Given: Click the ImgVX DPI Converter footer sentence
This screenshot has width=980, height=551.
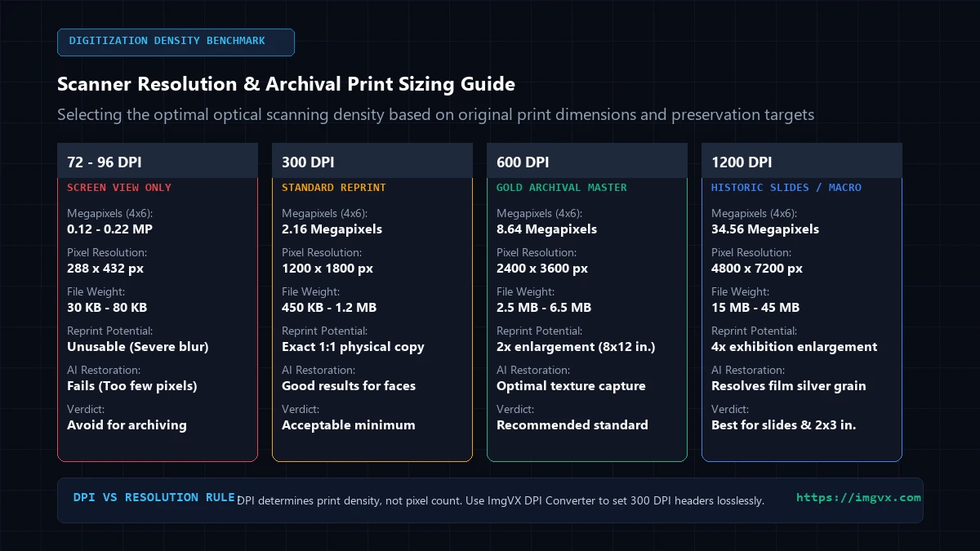Looking at the screenshot, I should coord(501,501).
